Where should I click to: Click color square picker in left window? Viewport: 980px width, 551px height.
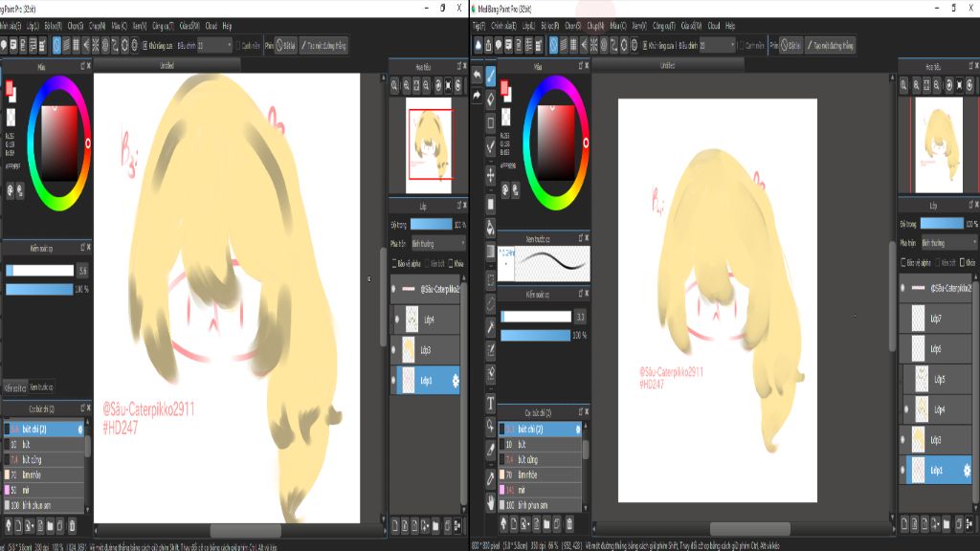[x=58, y=143]
